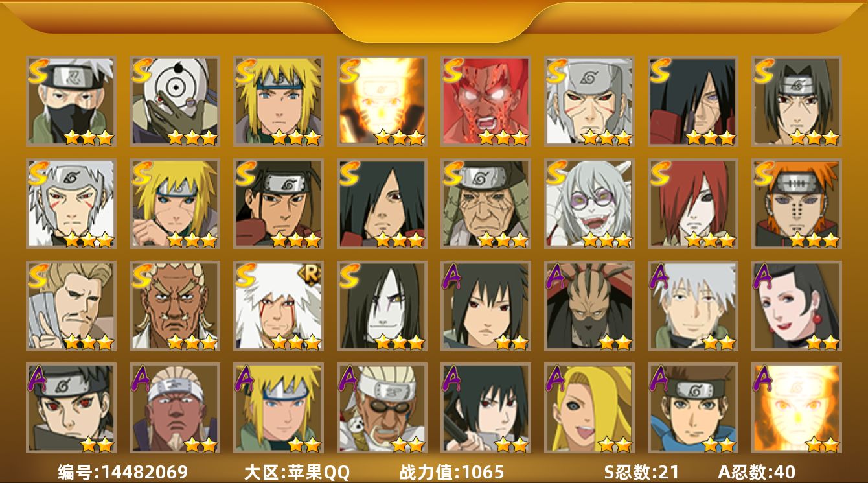The width and height of the screenshot is (868, 483).
Task: Pick the stitched-mask horned A-rank card
Action: (589, 305)
